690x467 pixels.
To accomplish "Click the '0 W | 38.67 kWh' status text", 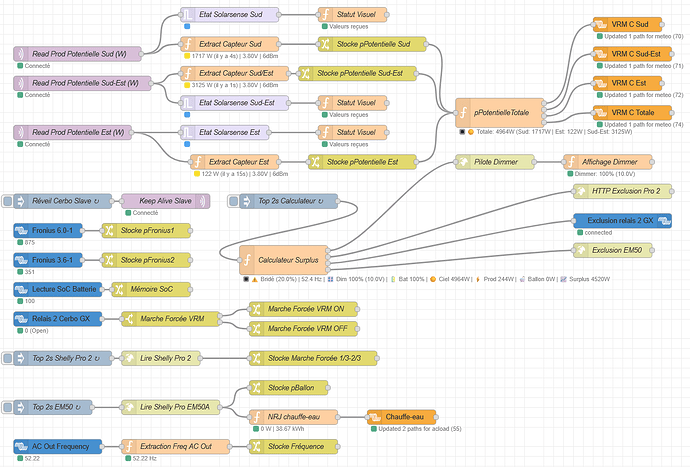I will (x=282, y=429).
